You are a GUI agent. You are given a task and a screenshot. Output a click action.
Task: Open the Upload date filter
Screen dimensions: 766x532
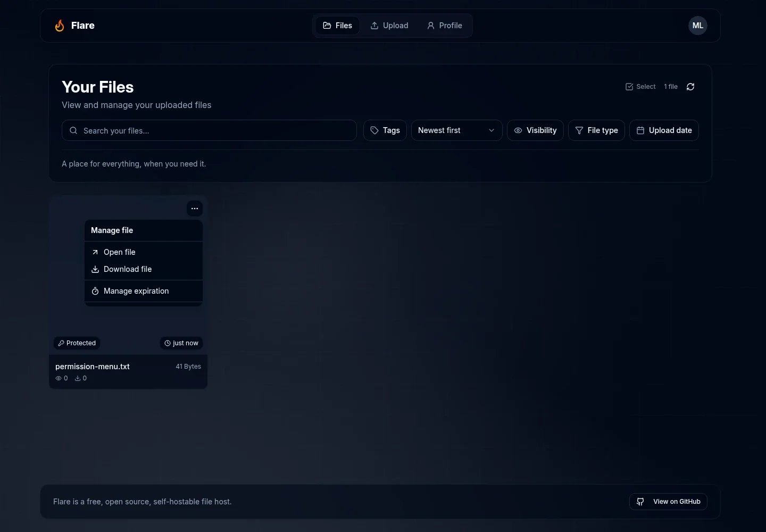pyautogui.click(x=664, y=130)
